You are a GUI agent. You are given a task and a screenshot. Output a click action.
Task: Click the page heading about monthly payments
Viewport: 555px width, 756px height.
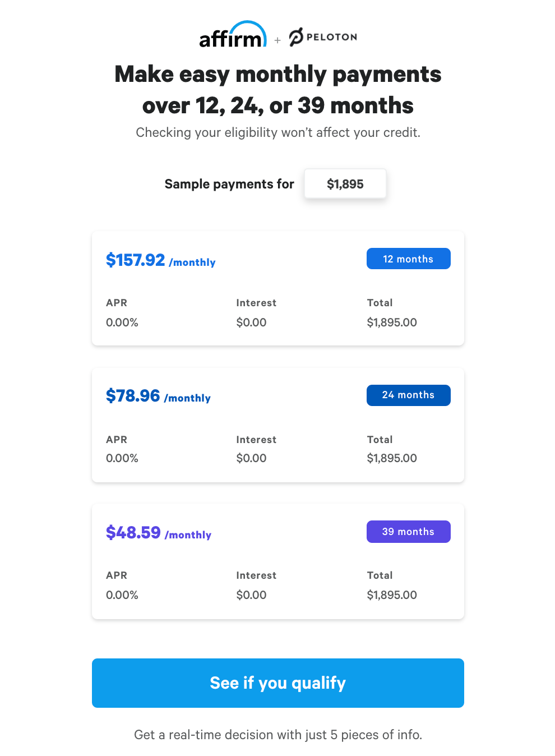pyautogui.click(x=277, y=89)
